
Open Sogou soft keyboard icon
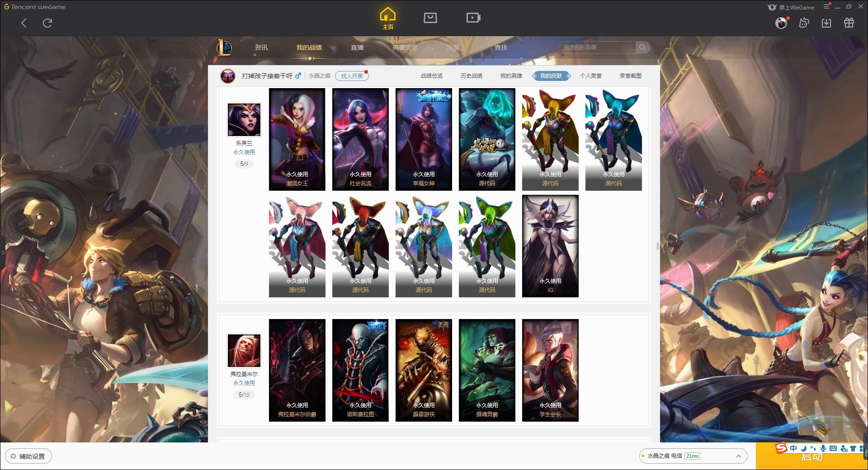pos(833,448)
